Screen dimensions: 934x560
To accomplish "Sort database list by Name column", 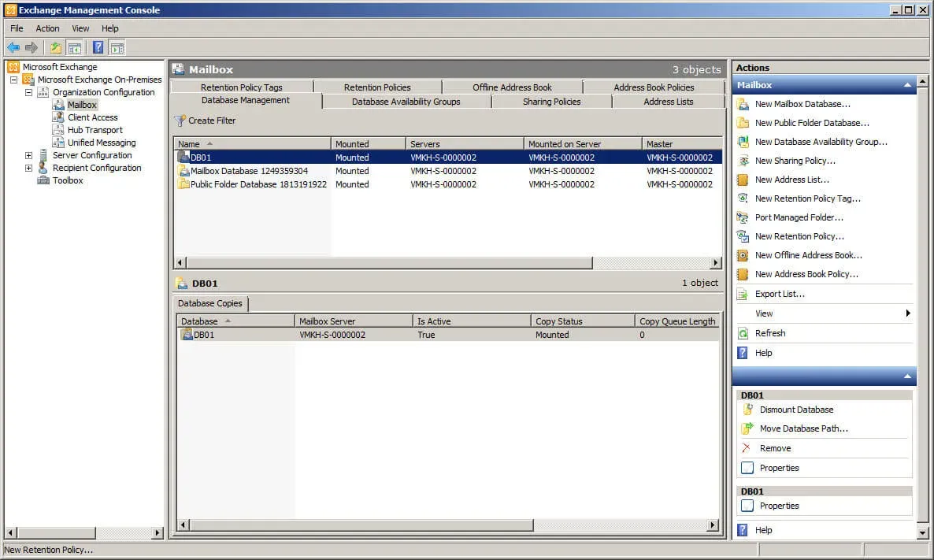I will [252, 143].
